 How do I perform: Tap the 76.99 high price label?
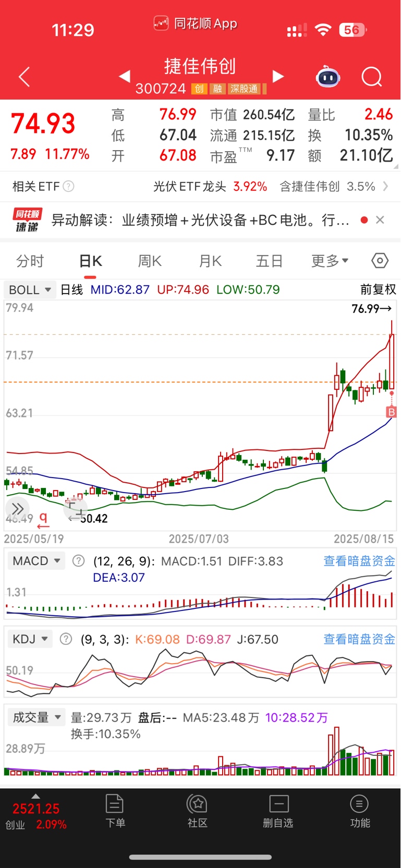tap(371, 309)
